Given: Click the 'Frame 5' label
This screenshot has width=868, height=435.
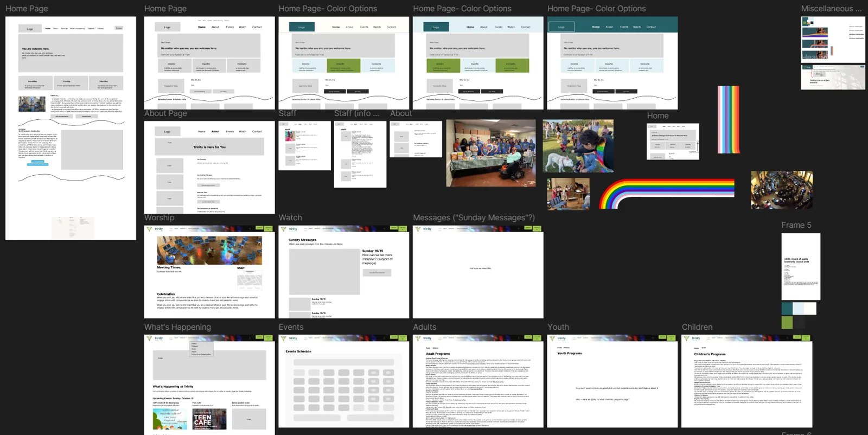Looking at the screenshot, I should point(796,225).
